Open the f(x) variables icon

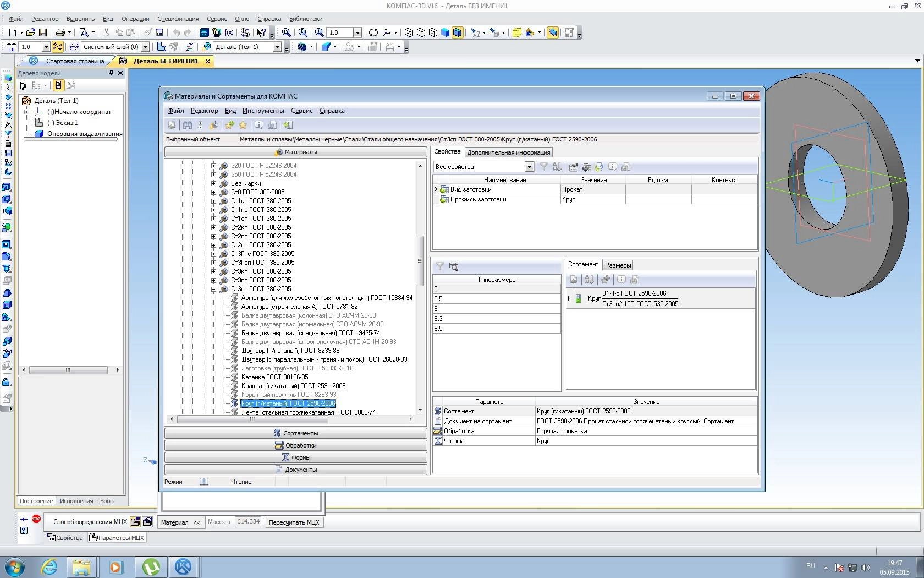[229, 32]
